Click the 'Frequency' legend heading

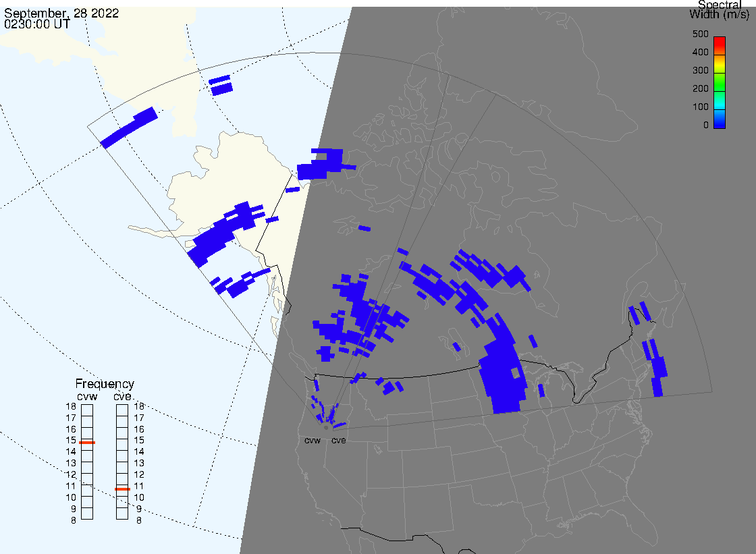pos(105,384)
